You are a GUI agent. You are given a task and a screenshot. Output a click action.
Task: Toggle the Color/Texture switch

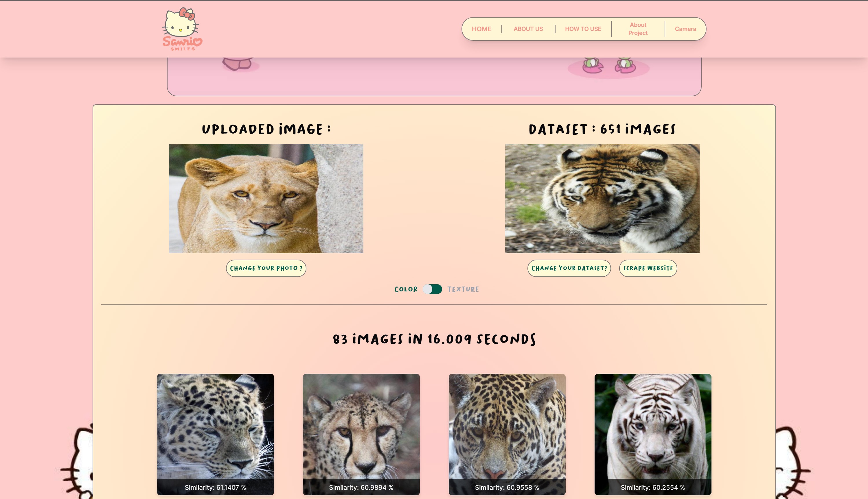432,289
